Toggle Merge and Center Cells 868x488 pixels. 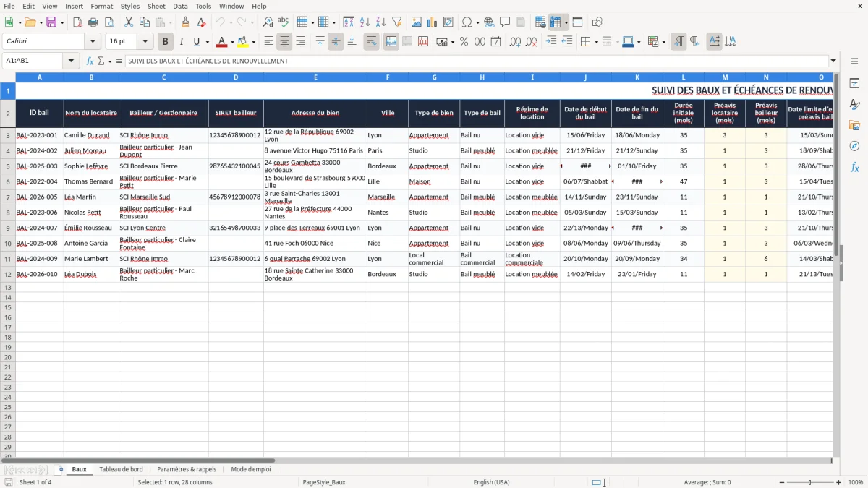tap(391, 42)
